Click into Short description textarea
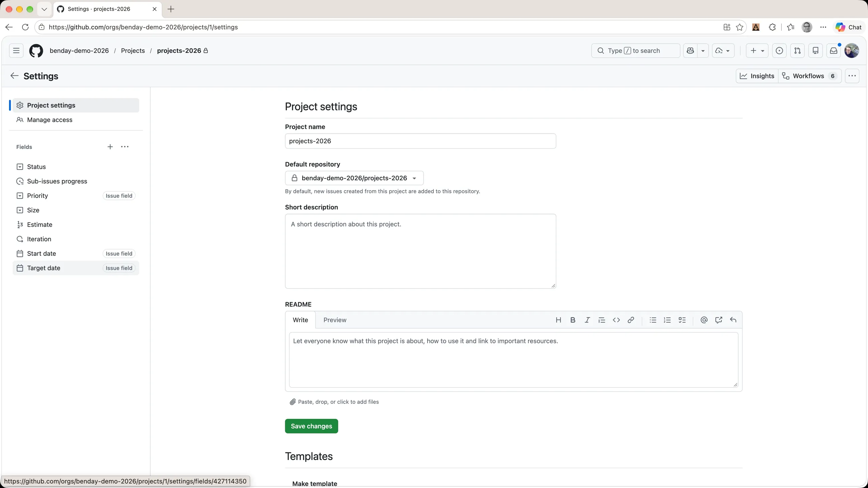Viewport: 868px width, 488px height. (420, 251)
